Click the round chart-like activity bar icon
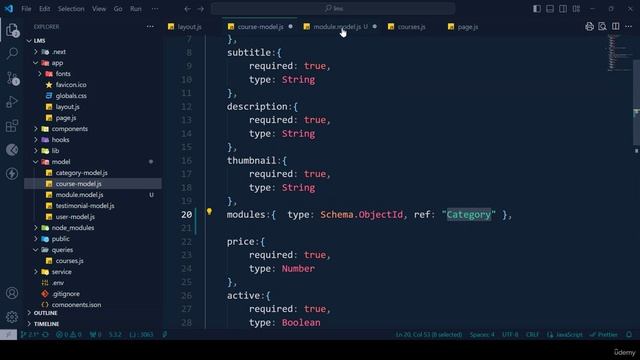Image resolution: width=640 pixels, height=360 pixels. (x=12, y=150)
